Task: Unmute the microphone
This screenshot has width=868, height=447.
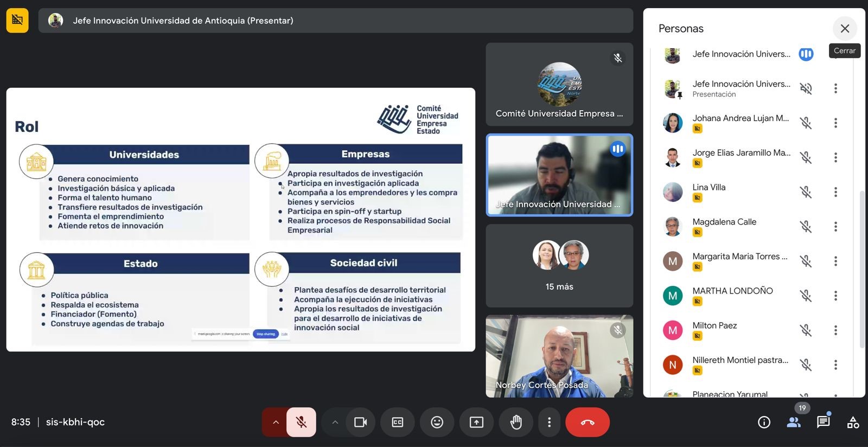Action: point(301,422)
